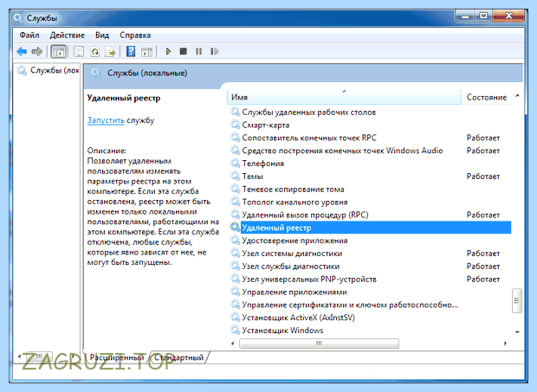
Task: Select Управление сертификатами и ключом service
Action: coord(350,305)
